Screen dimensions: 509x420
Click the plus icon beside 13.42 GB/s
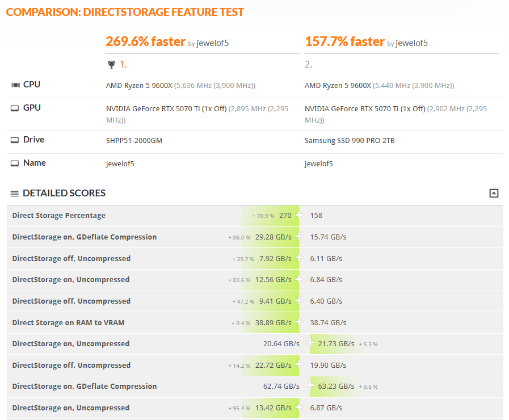point(299,407)
